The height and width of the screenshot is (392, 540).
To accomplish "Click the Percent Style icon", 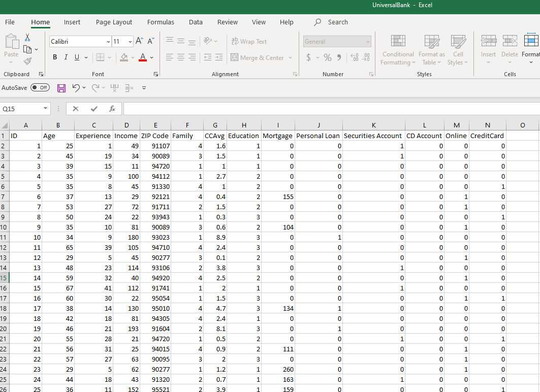I will (x=328, y=57).
